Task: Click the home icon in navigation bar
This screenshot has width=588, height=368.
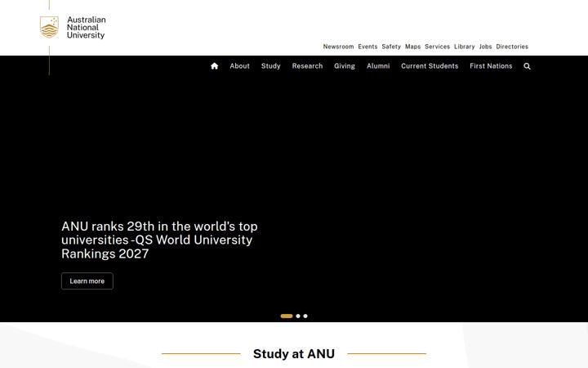Action: pyautogui.click(x=214, y=66)
